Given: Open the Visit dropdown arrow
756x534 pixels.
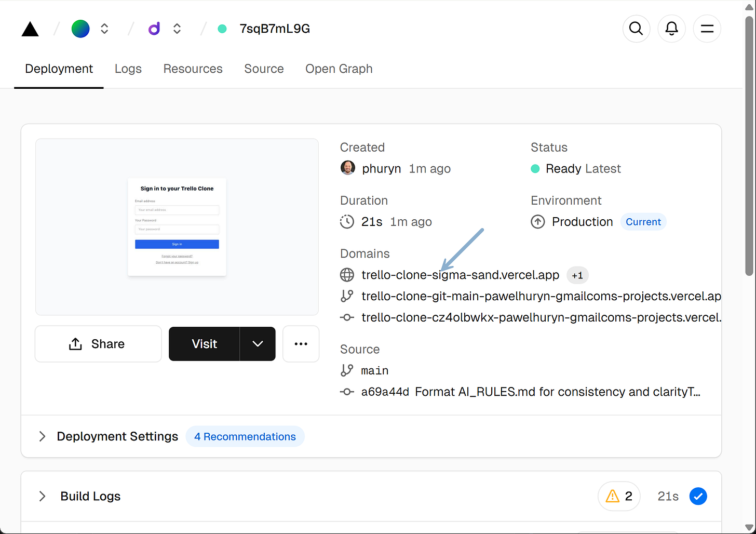Looking at the screenshot, I should 258,344.
